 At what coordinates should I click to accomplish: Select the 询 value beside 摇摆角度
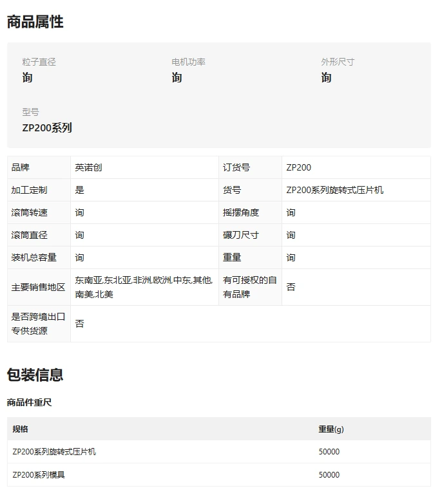291,212
